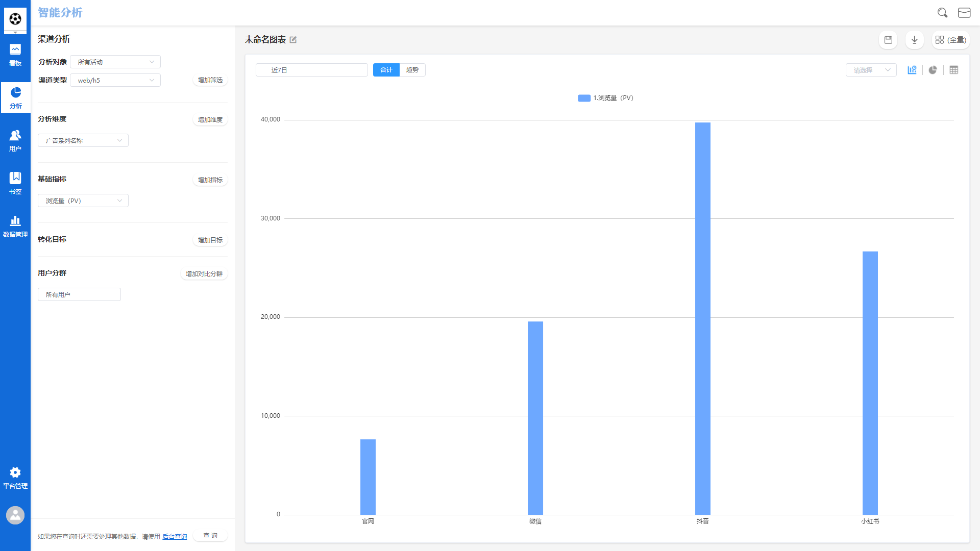Image resolution: width=980 pixels, height=551 pixels.
Task: Expand the 渠道类型 web/h5 dropdown
Action: tap(115, 80)
